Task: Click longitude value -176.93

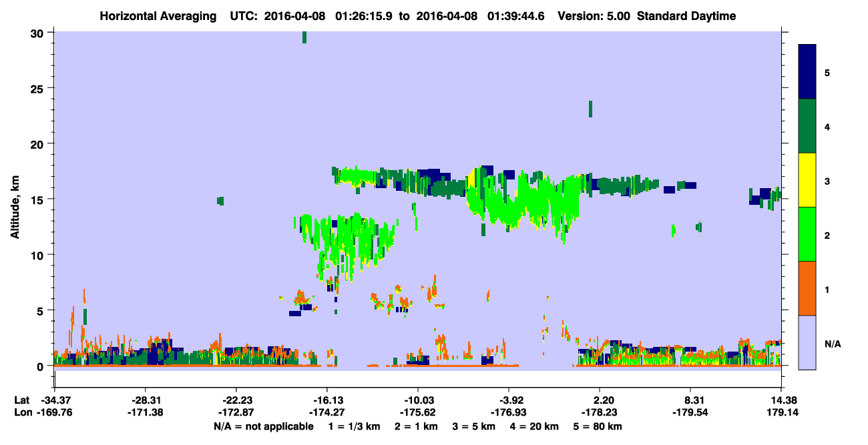Action: pos(509,413)
